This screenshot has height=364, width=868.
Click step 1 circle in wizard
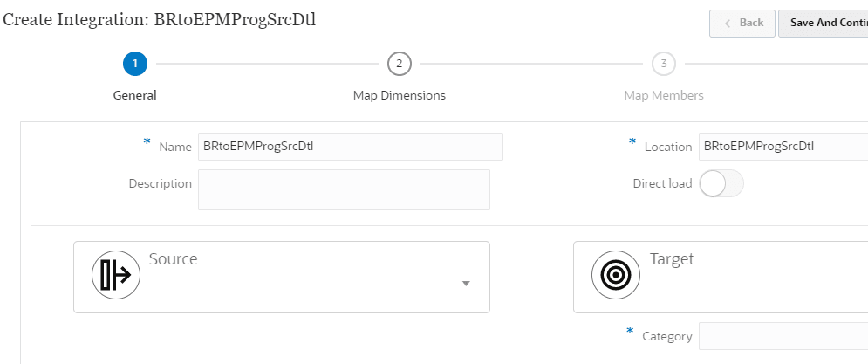135,64
